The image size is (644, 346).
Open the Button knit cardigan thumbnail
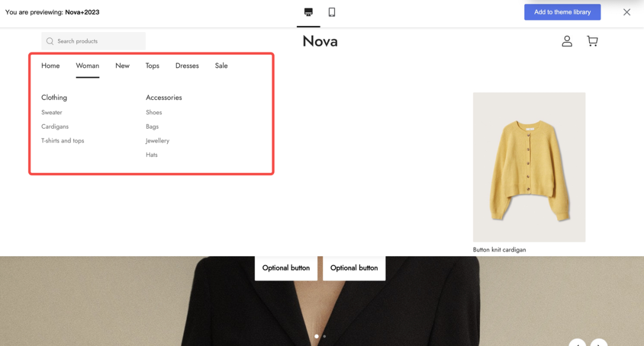pyautogui.click(x=529, y=167)
